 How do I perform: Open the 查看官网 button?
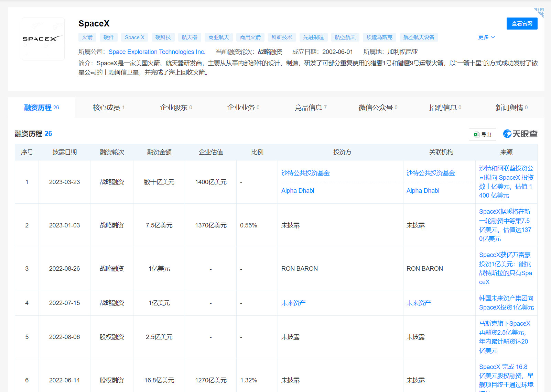522,24
